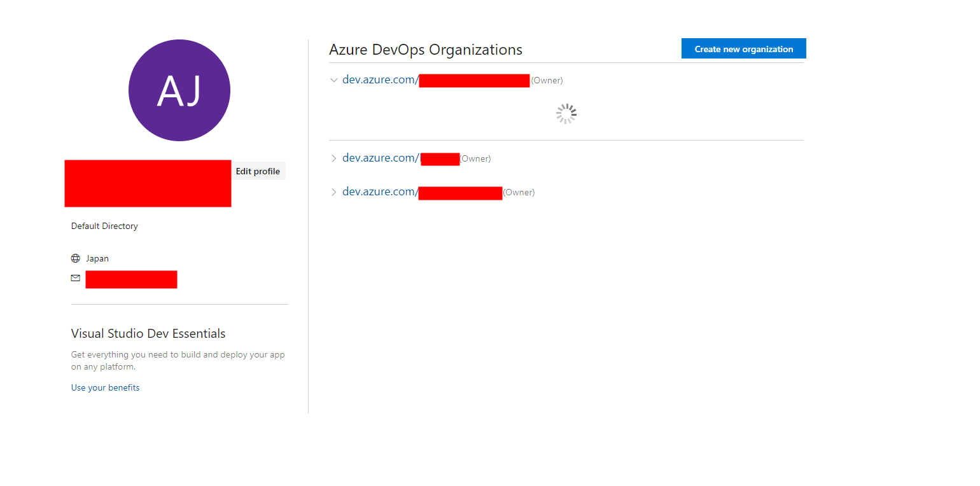Click the Japan location text

point(97,258)
